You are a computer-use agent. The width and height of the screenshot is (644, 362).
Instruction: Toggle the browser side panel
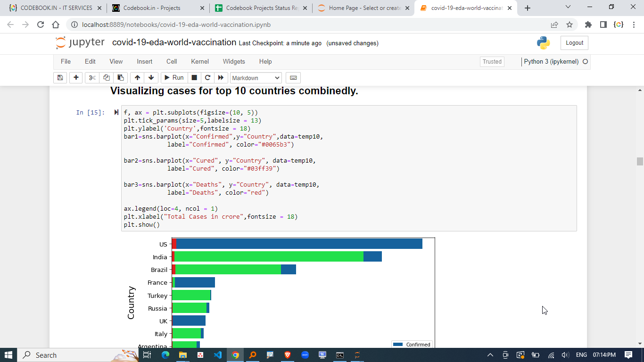tap(603, 25)
